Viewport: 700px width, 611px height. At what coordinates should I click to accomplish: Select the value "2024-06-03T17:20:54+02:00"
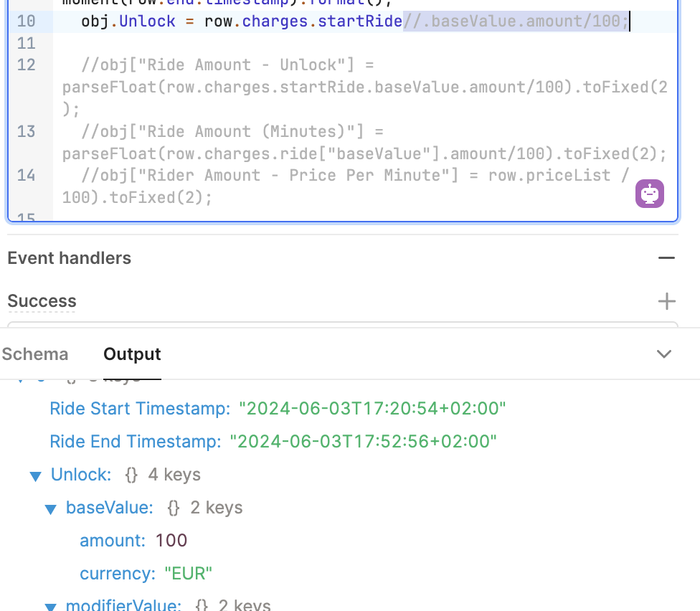[x=372, y=408]
